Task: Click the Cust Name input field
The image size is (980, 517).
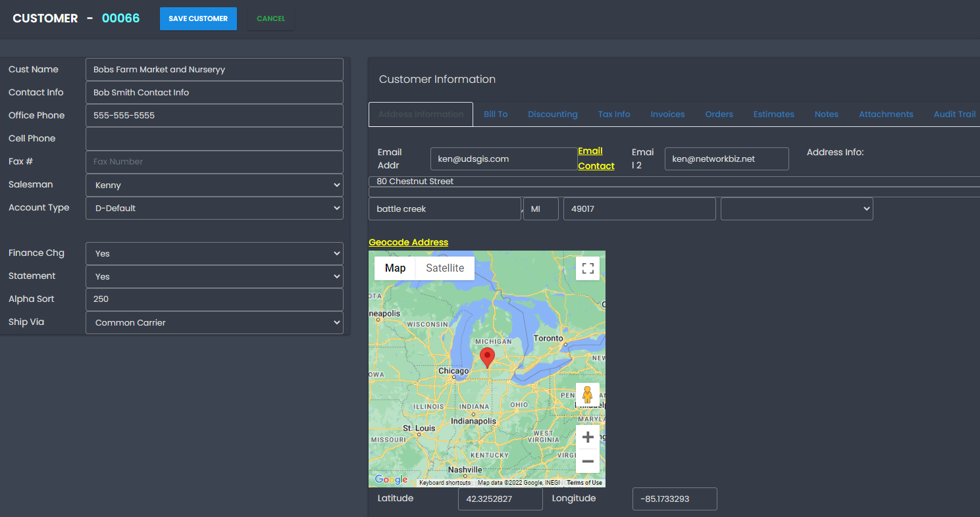Action: [x=215, y=69]
